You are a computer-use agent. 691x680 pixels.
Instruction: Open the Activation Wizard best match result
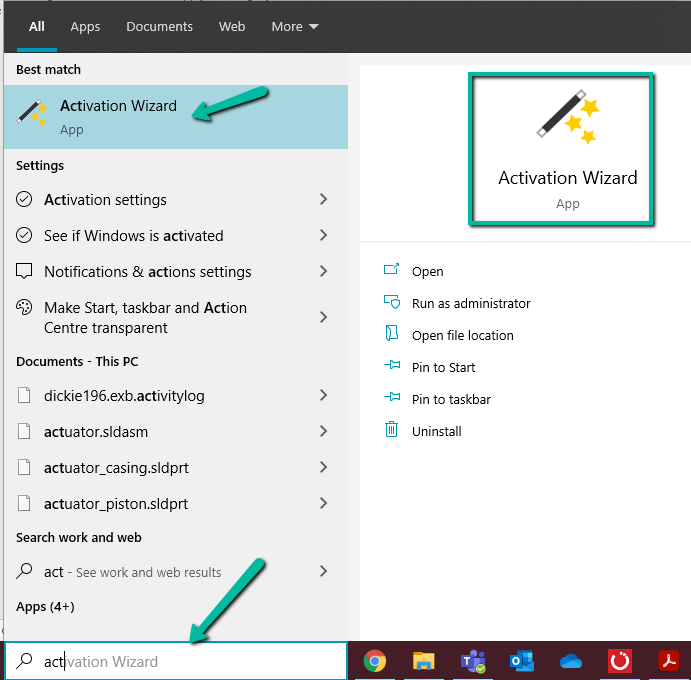176,117
